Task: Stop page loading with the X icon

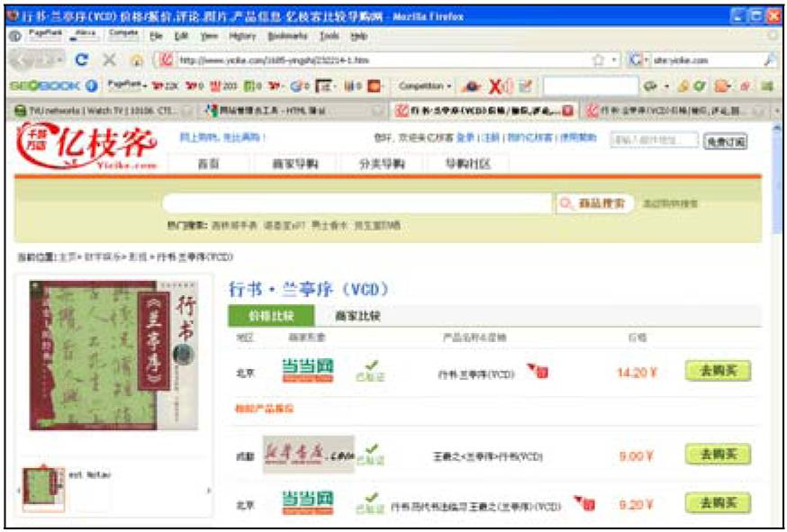Action: pyautogui.click(x=109, y=60)
